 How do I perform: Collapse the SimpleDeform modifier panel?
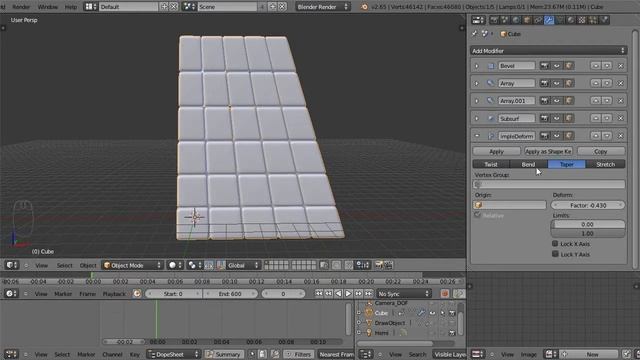click(x=476, y=136)
